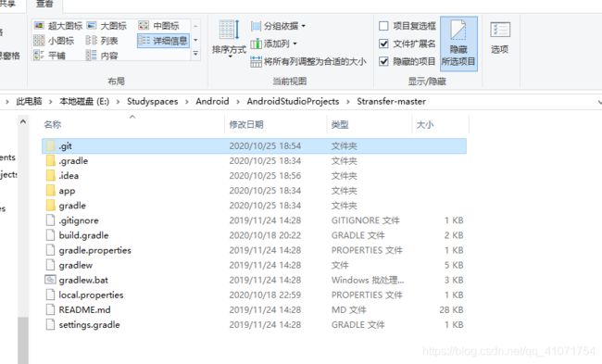Image resolution: width=602 pixels, height=364 pixels.
Task: Go to AndroidStudioProjects breadcrumb
Action: point(293,101)
